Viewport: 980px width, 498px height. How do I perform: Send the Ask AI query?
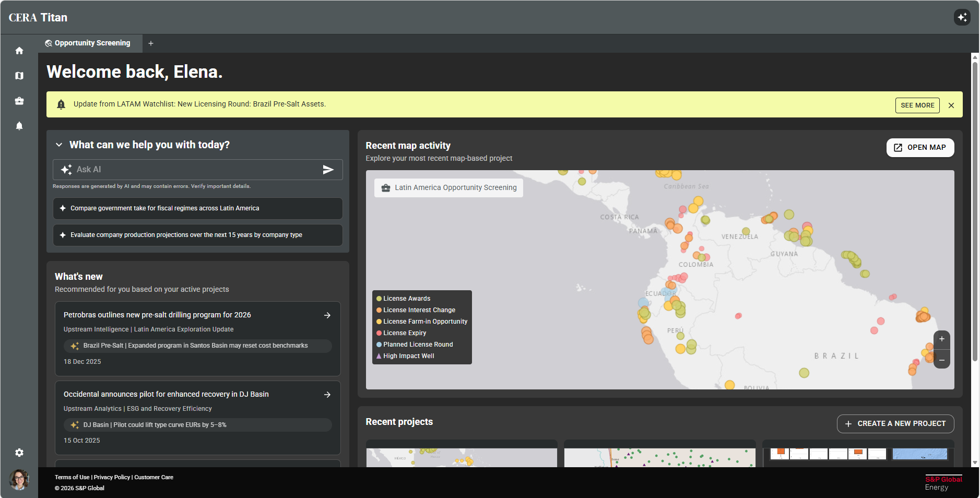(328, 170)
